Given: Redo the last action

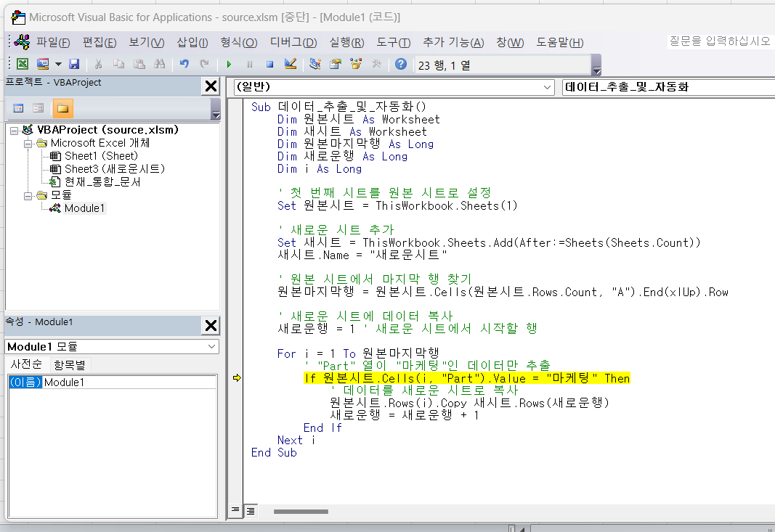Looking at the screenshot, I should coord(204,64).
